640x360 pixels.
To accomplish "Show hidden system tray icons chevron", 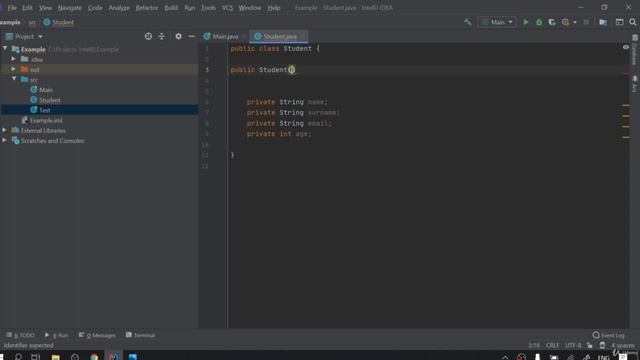I will 505,357.
